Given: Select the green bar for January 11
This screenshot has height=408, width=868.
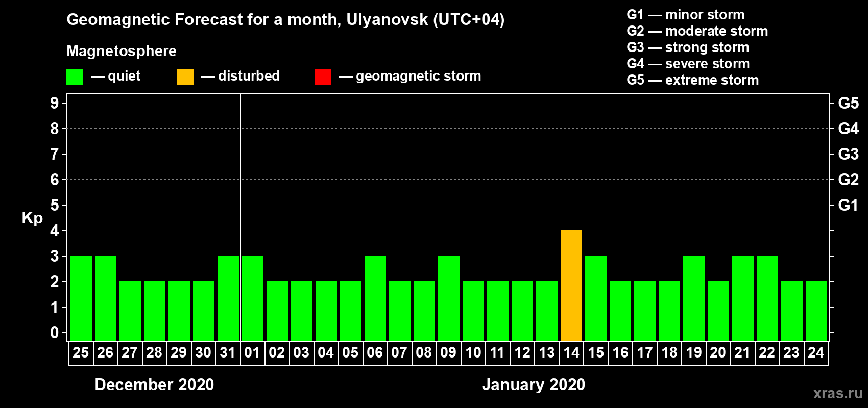Looking at the screenshot, I should pyautogui.click(x=498, y=311).
